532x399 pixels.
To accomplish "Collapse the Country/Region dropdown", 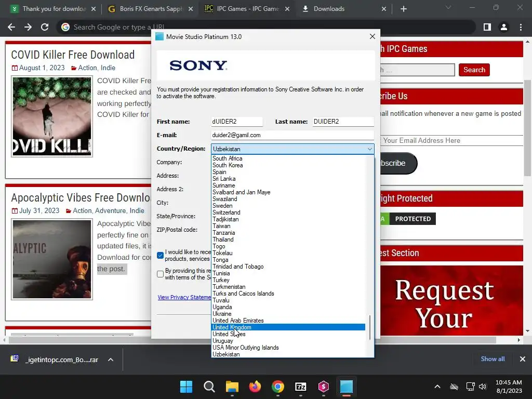I will pyautogui.click(x=369, y=149).
